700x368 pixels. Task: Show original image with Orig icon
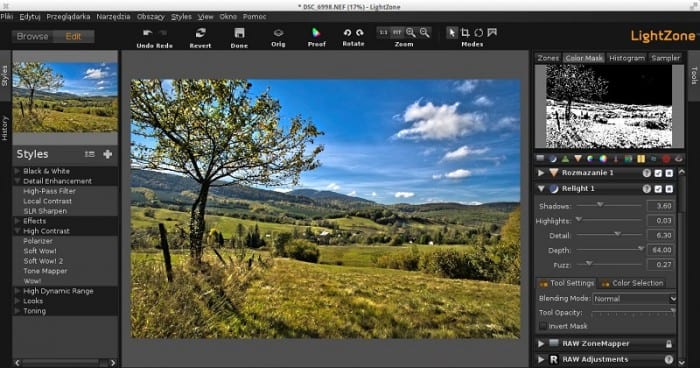point(278,33)
